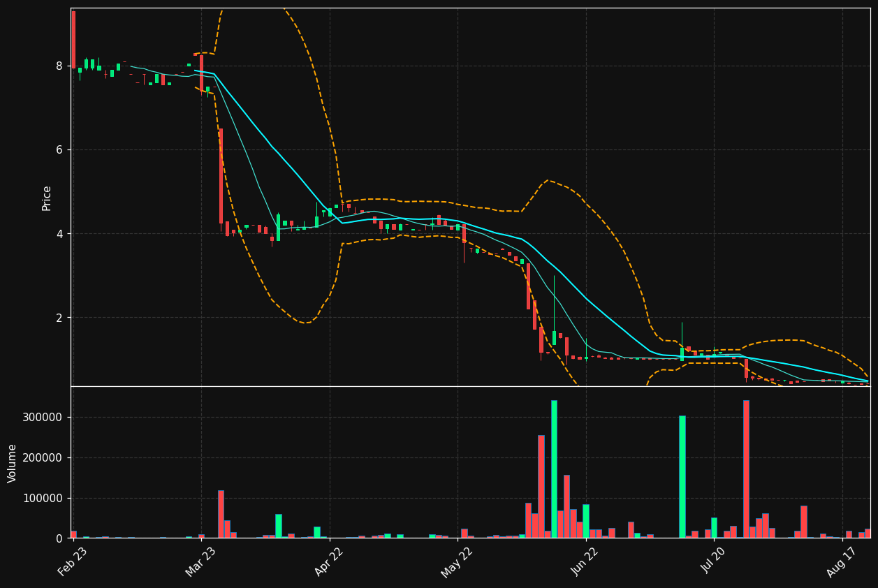878x588 pixels.
Task: Select the tall green volume bar before Jul 20
Action: click(x=682, y=477)
